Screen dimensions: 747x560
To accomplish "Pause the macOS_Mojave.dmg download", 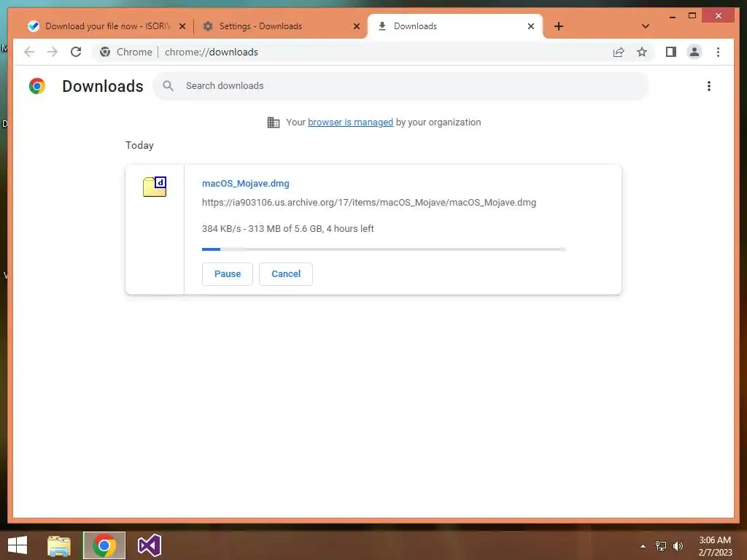I will pos(228,274).
